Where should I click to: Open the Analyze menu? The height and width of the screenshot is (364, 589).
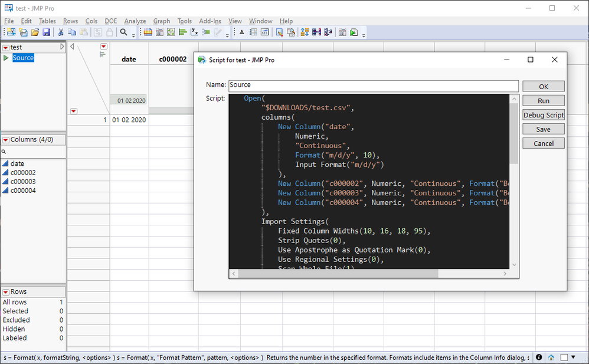[135, 21]
